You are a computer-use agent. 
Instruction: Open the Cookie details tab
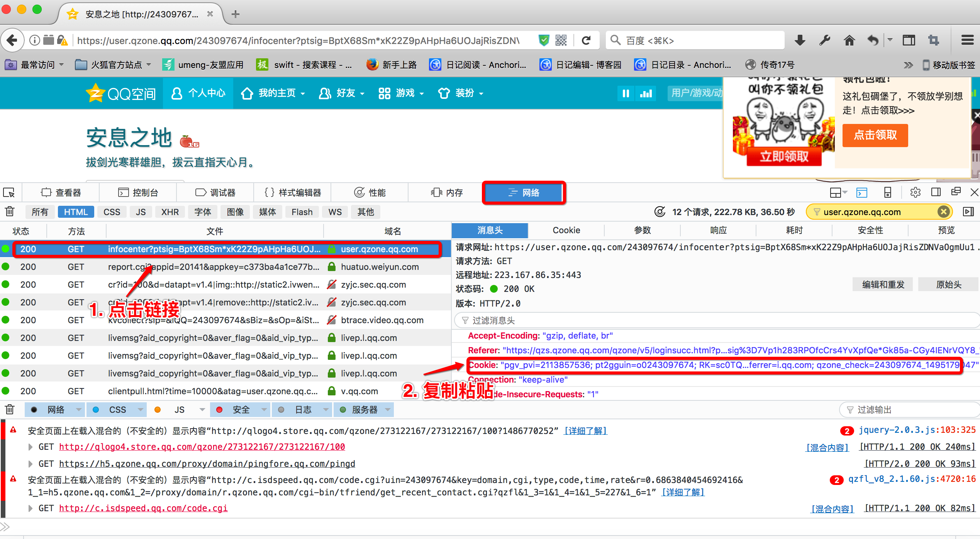pos(566,230)
